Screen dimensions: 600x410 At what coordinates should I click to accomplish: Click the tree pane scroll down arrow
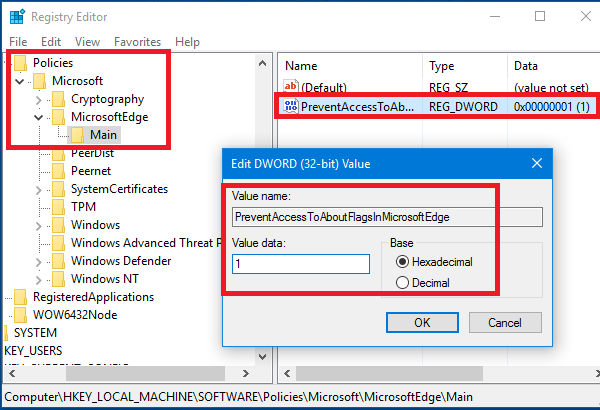pos(262,356)
